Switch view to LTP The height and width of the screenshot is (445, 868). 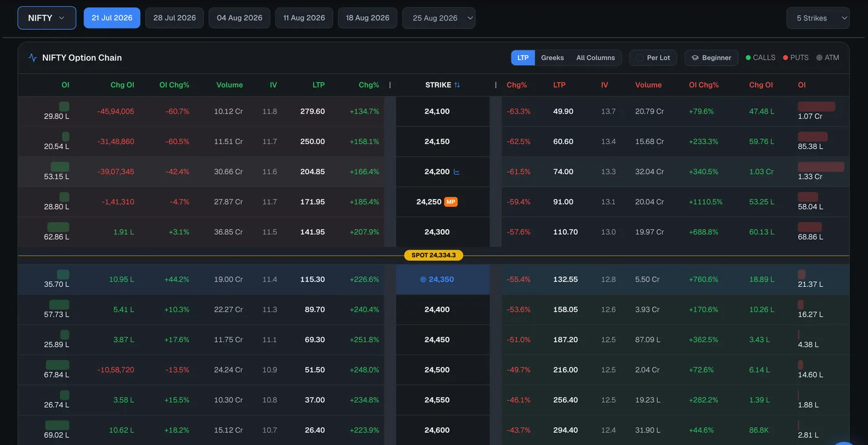[523, 58]
